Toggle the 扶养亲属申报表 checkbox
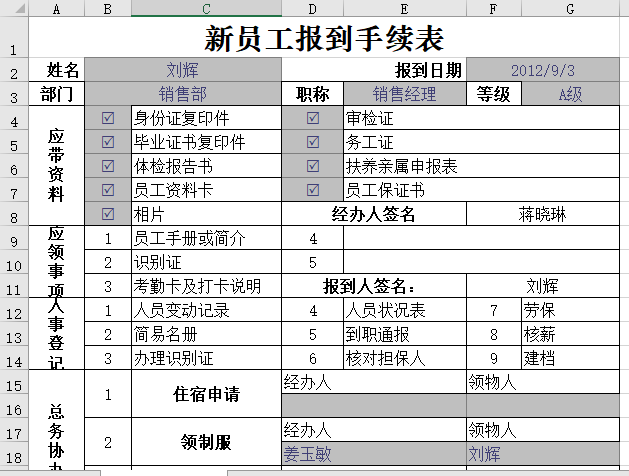The height and width of the screenshot is (476, 629). click(x=313, y=165)
